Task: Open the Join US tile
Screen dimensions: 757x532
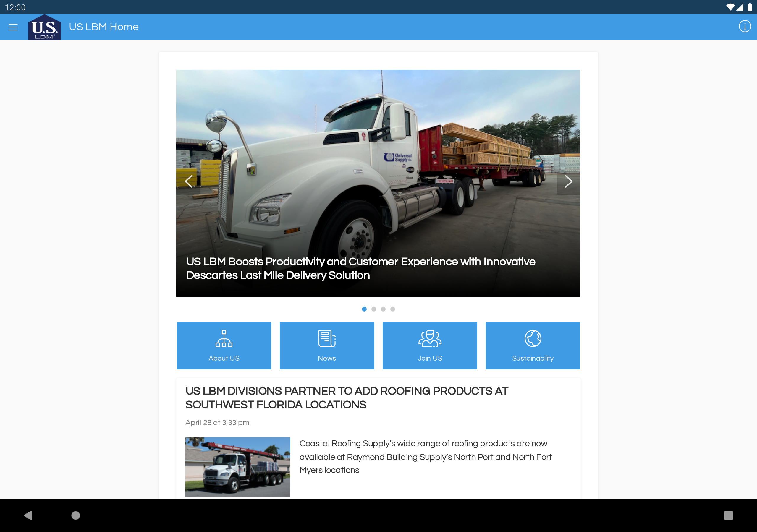Action: click(x=430, y=346)
